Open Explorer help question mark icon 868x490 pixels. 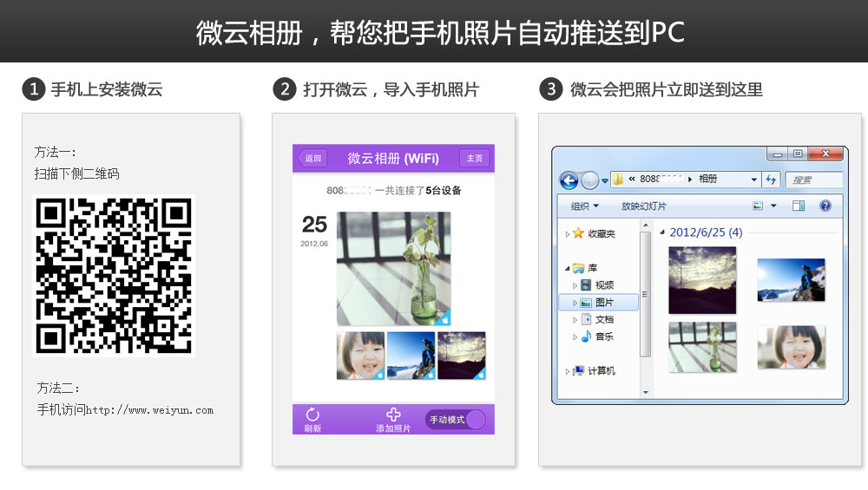(825, 206)
